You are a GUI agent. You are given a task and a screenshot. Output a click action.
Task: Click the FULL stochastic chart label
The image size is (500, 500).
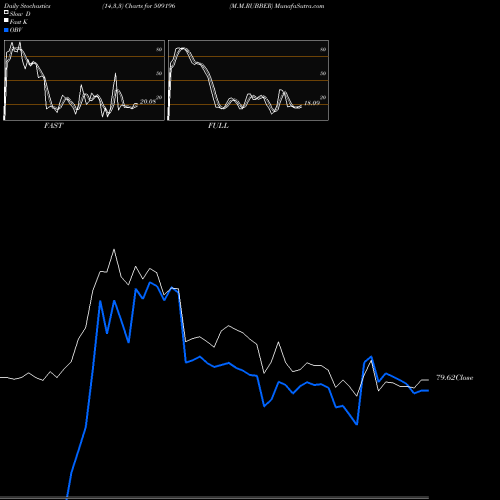click(x=218, y=126)
